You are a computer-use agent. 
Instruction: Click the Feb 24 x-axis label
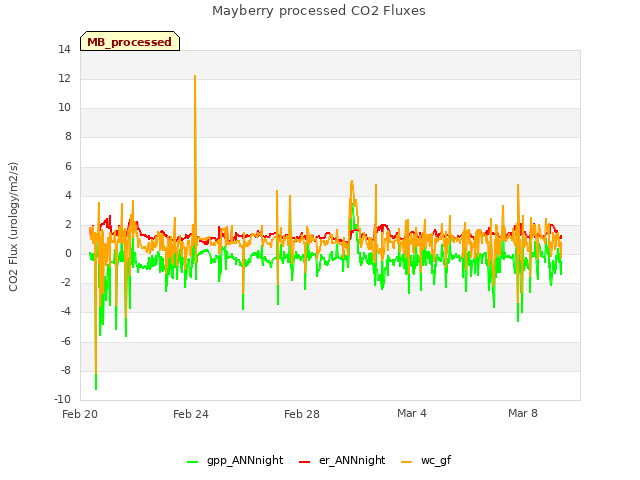tap(191, 414)
